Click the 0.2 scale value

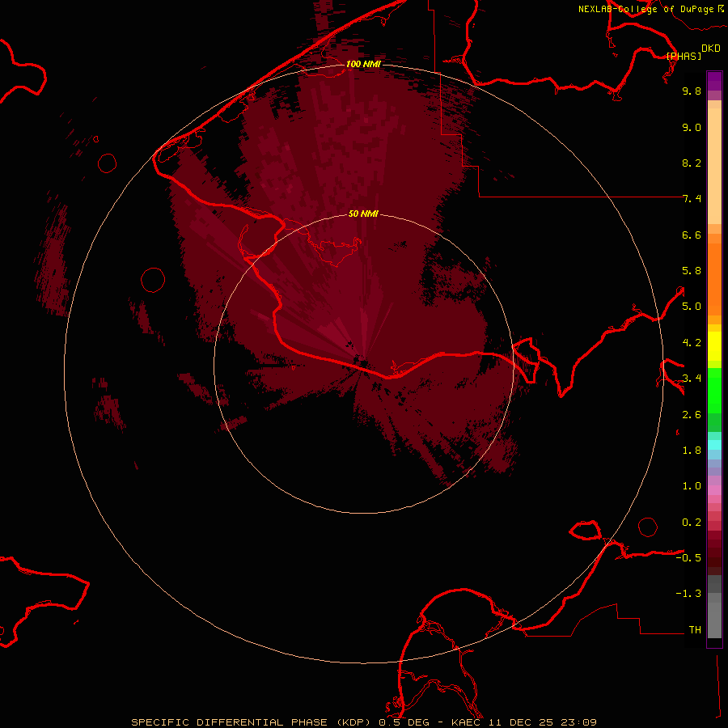(x=692, y=523)
